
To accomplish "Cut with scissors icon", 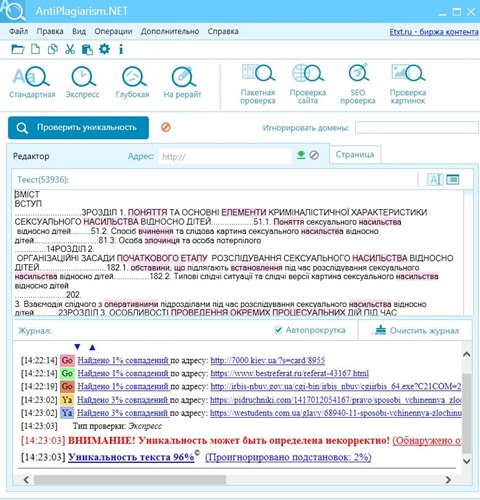I will pyautogui.click(x=70, y=49).
